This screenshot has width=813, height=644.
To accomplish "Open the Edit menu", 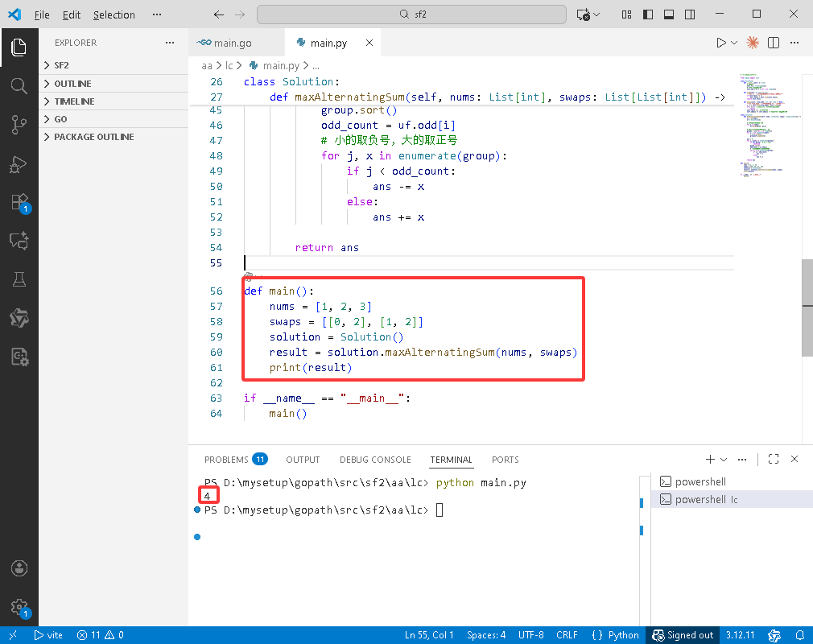I will tap(72, 14).
